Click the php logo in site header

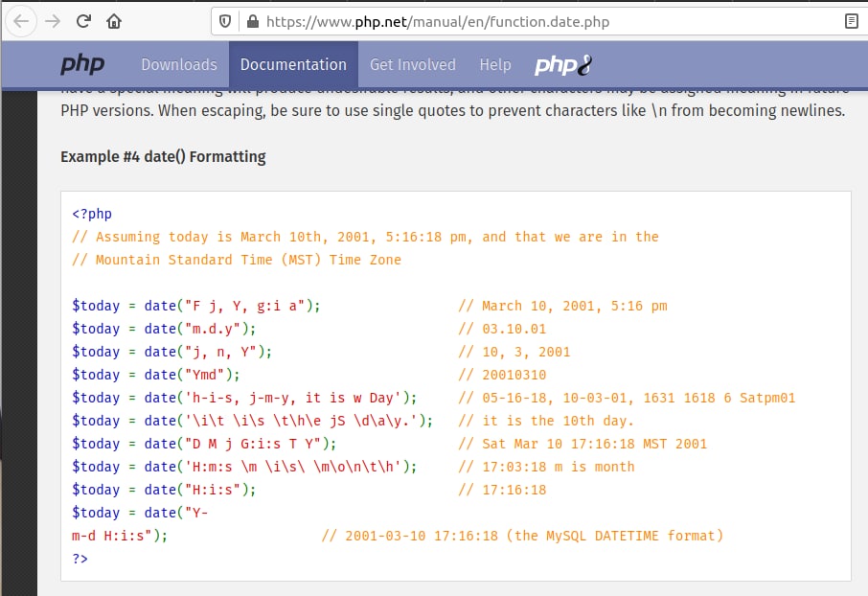pos(82,64)
